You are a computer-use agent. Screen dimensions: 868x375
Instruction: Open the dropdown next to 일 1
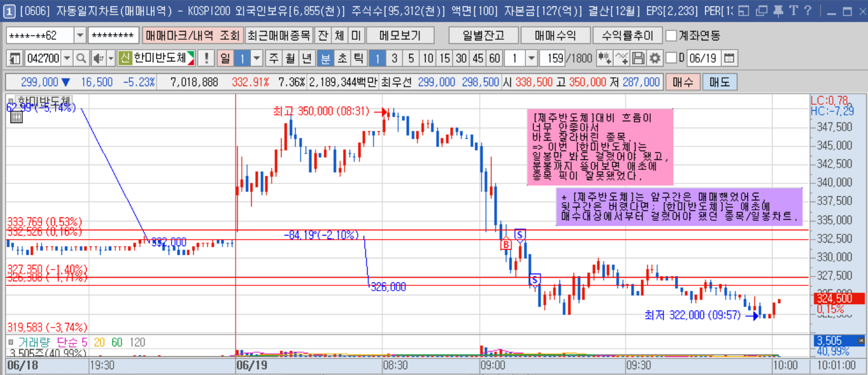(x=257, y=58)
